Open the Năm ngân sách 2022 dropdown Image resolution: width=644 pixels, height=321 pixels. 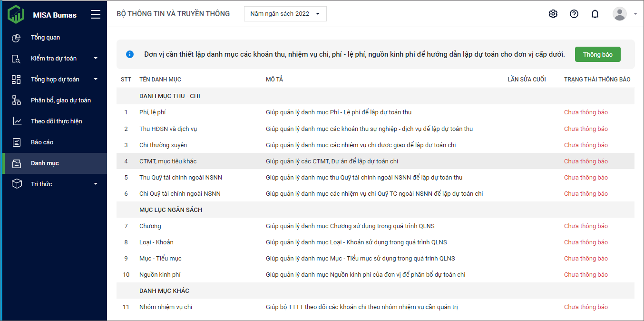coord(285,14)
